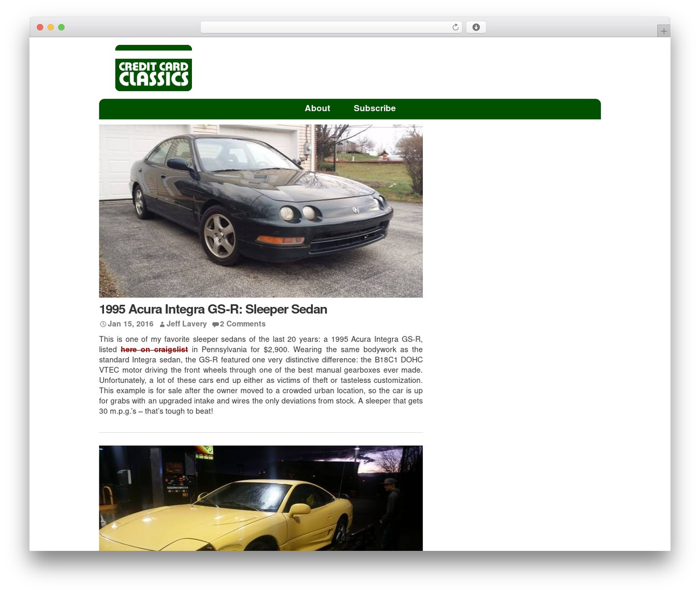Open the dark green Acura Integra photo
Image resolution: width=700 pixels, height=593 pixels.
pos(261,211)
